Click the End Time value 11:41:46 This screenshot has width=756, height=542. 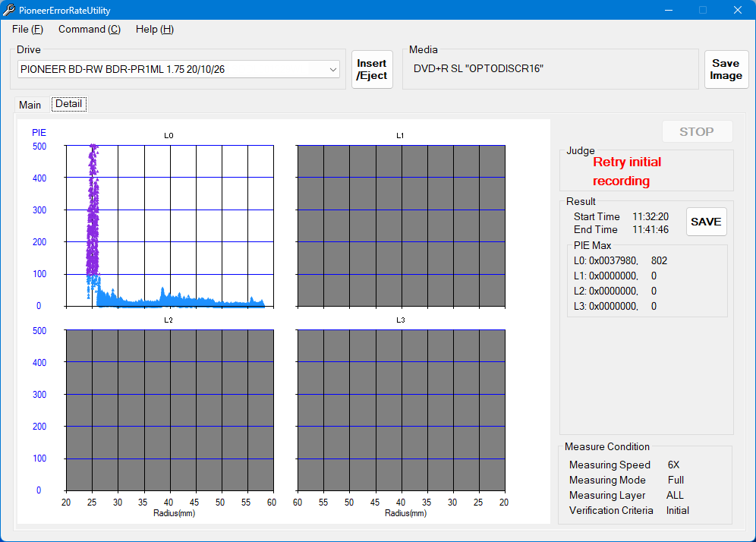click(650, 229)
